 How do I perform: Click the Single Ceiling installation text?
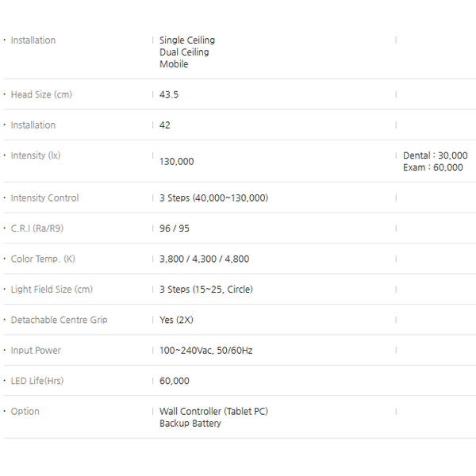click(186, 40)
